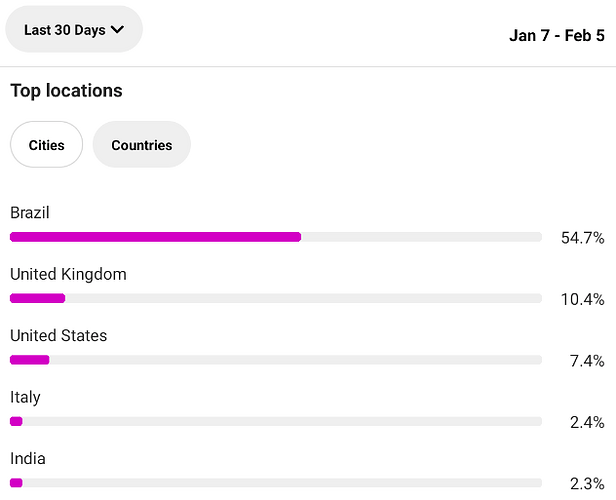Select the Italy location label
Screen dimensions: 616x500
tap(25, 397)
